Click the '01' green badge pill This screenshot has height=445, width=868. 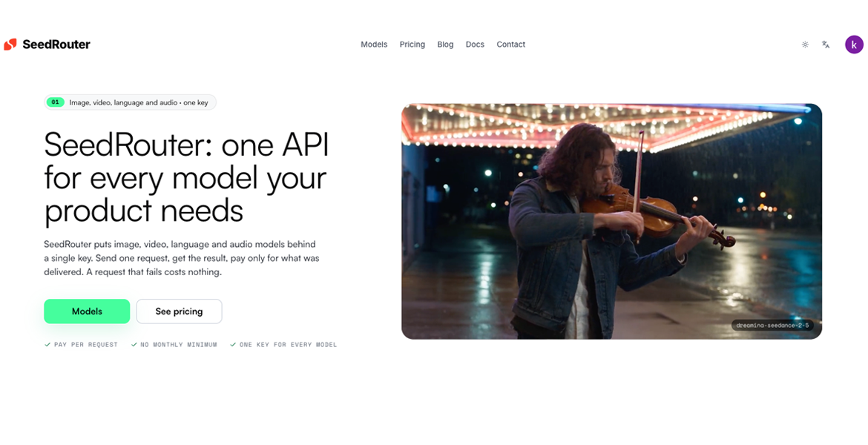pos(56,102)
